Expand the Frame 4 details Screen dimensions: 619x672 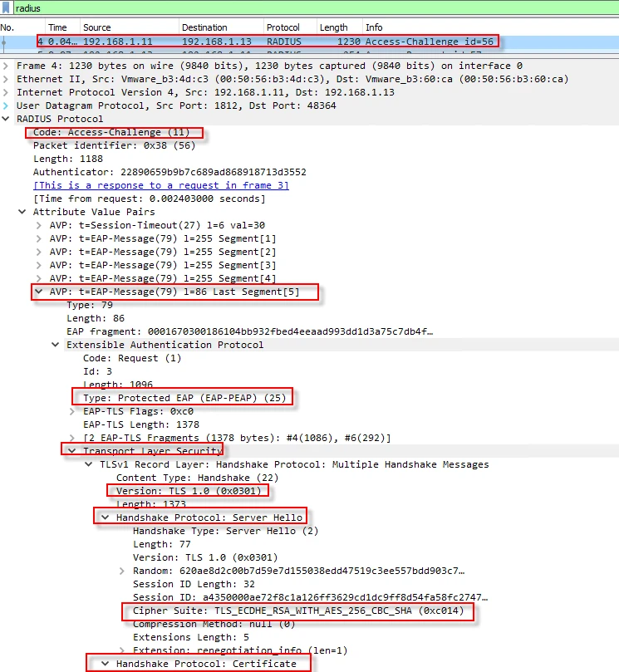tap(7, 66)
